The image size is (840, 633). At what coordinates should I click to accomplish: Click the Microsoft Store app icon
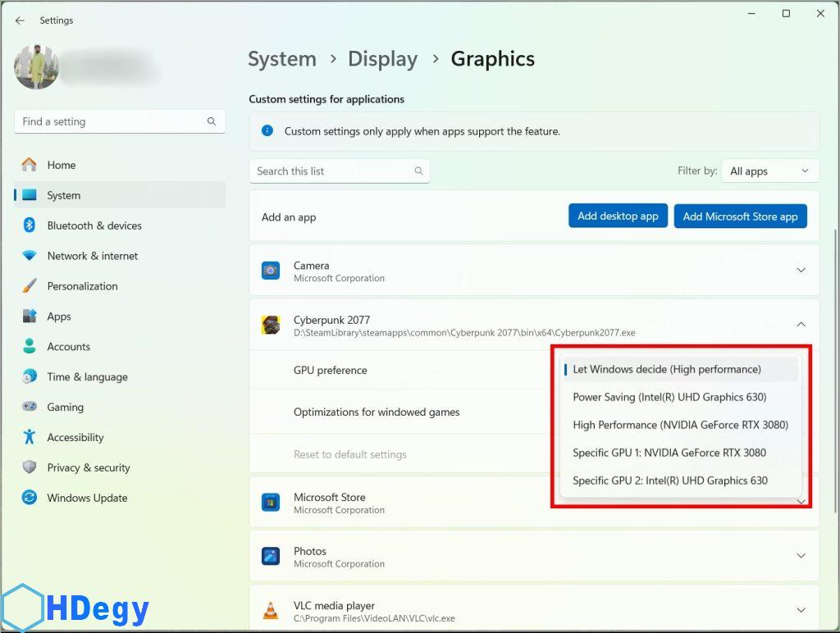[x=271, y=503]
